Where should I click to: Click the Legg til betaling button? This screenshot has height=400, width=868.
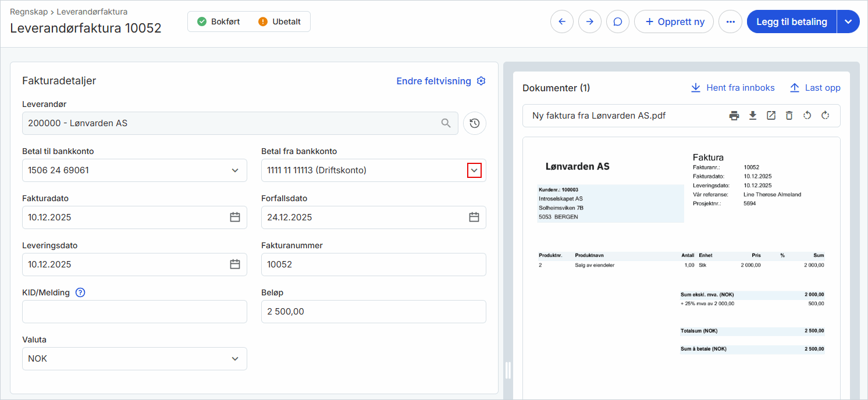792,22
